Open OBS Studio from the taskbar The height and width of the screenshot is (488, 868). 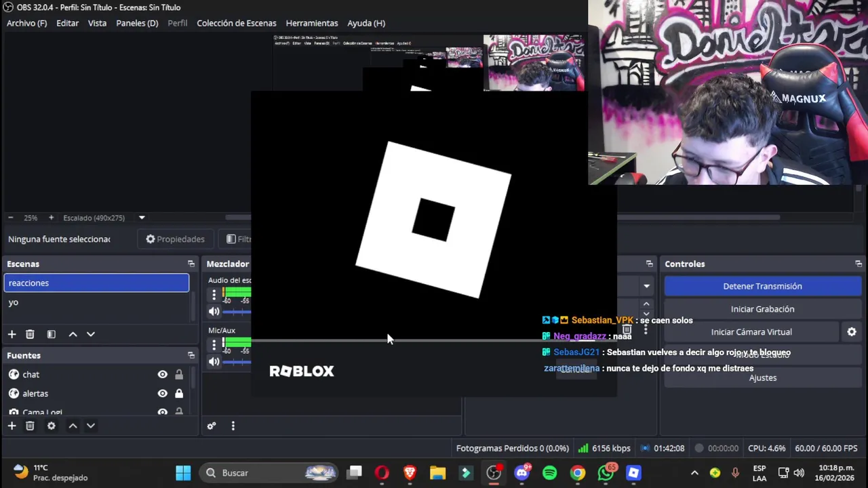[x=494, y=472]
